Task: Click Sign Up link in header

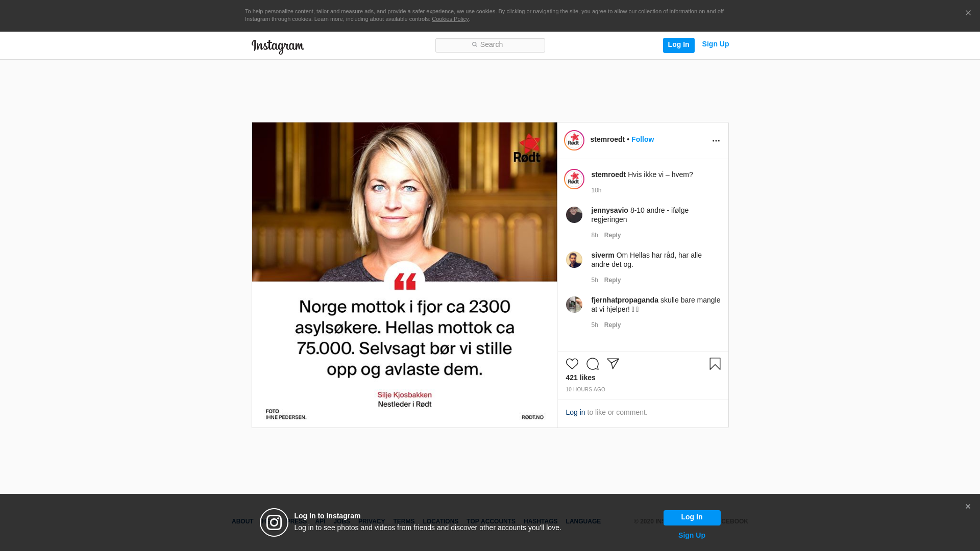Action: [x=715, y=44]
